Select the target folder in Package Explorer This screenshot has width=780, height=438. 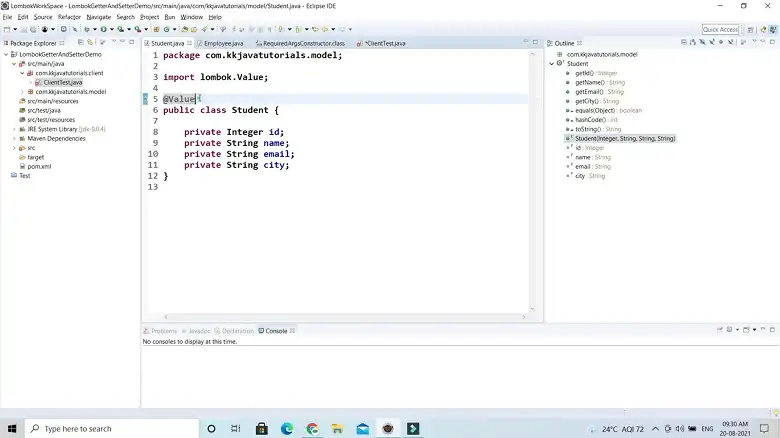click(35, 157)
